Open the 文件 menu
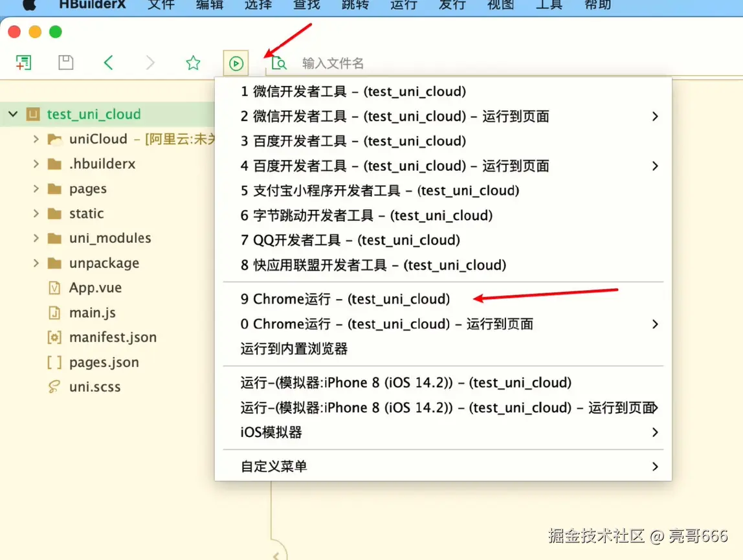Screen dimensions: 743x560 pyautogui.click(x=161, y=5)
